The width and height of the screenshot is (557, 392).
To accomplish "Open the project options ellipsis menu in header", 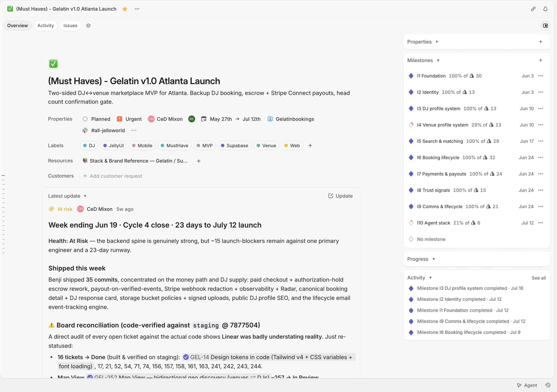I will pyautogui.click(x=137, y=9).
